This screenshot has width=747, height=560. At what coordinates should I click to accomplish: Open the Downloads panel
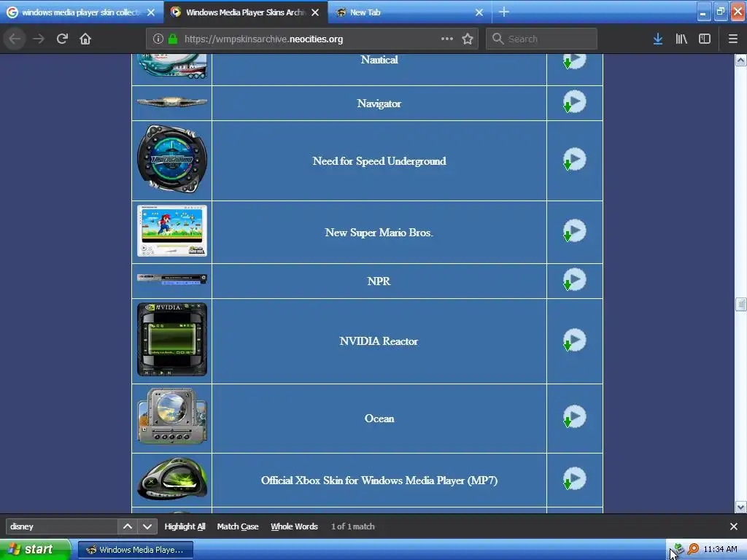(x=658, y=39)
